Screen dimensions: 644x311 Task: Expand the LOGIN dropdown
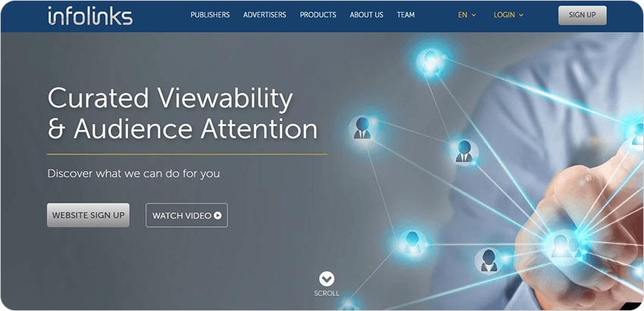508,15
